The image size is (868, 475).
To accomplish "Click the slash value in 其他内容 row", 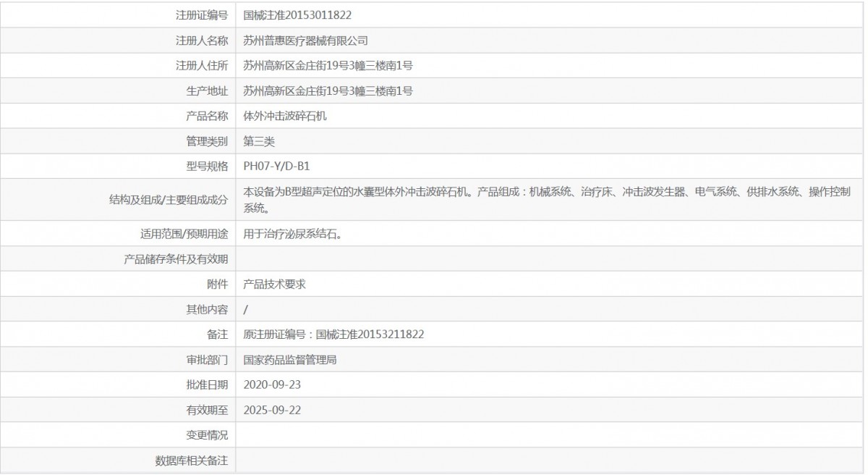I will [246, 309].
